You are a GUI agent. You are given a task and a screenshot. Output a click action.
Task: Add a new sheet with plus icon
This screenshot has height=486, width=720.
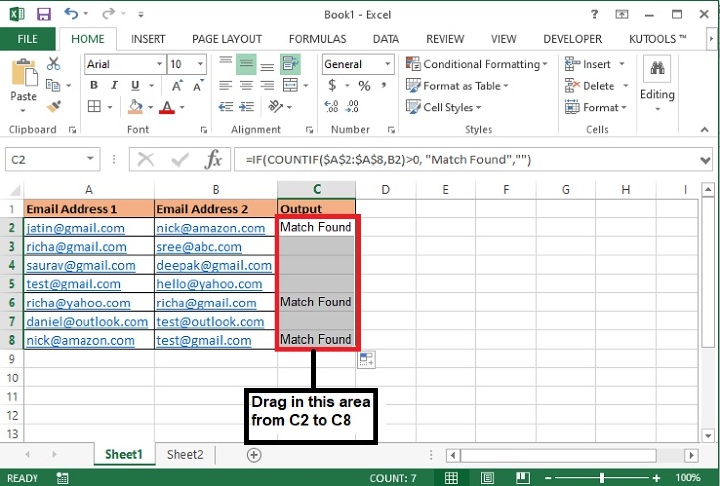click(254, 455)
